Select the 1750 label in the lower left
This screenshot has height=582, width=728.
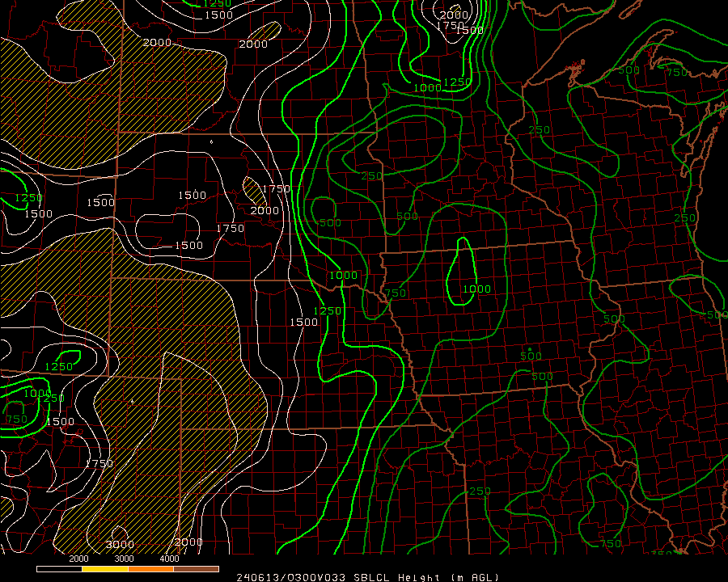[99, 463]
